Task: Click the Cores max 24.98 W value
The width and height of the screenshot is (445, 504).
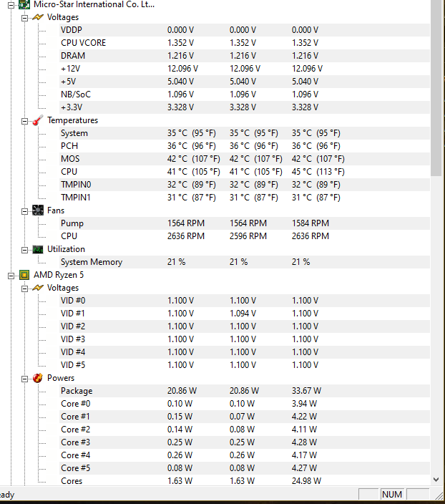Action: (306, 481)
